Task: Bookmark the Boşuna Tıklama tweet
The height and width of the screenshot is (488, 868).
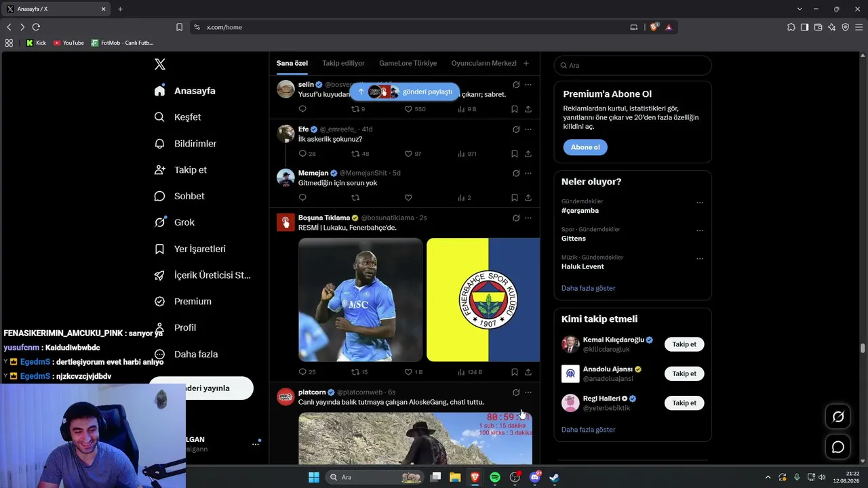Action: click(x=515, y=372)
